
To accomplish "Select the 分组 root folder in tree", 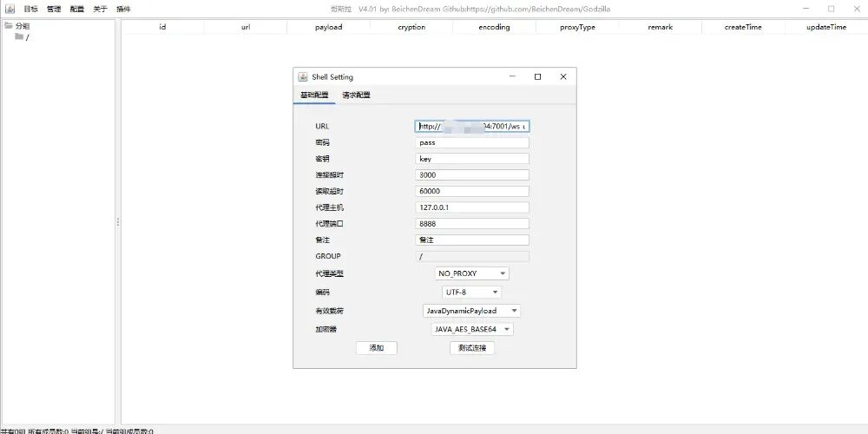I will point(16,26).
